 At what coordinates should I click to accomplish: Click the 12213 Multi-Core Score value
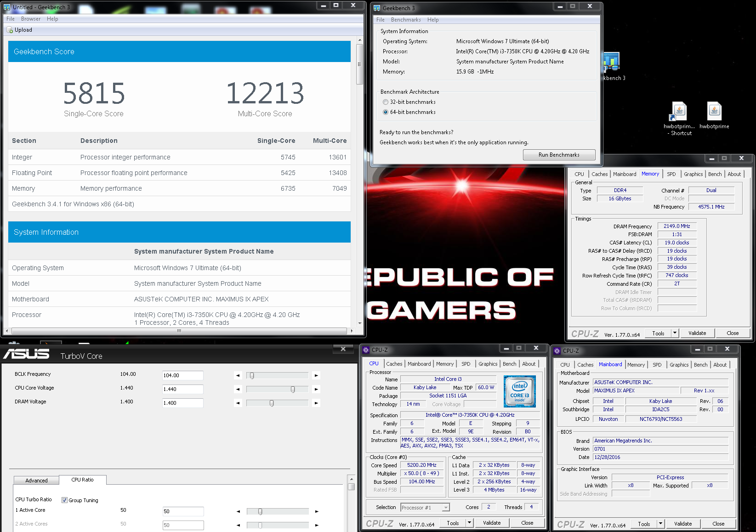tap(265, 93)
